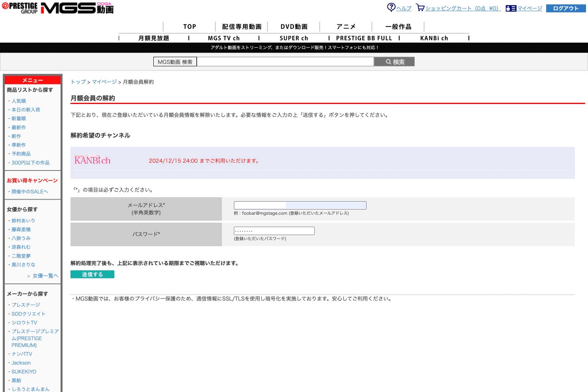This screenshot has width=588, height=392.
Task: Select 二階堂夢 in the sidebar
Action: point(21,256)
